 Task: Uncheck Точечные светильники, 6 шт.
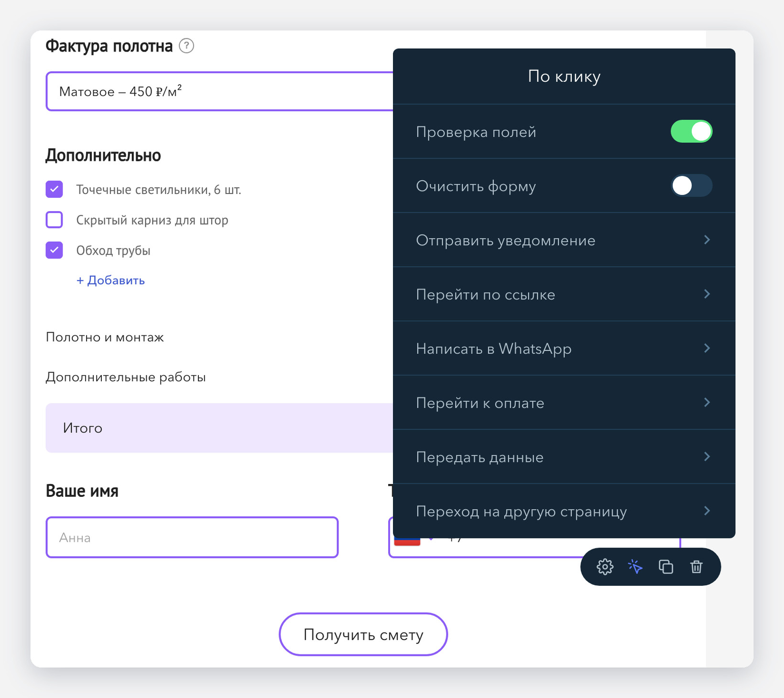coord(54,189)
